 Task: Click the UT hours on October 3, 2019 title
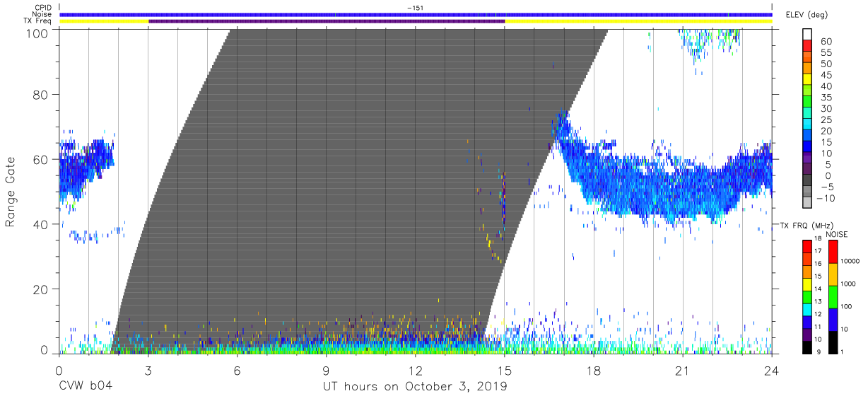pyautogui.click(x=415, y=386)
